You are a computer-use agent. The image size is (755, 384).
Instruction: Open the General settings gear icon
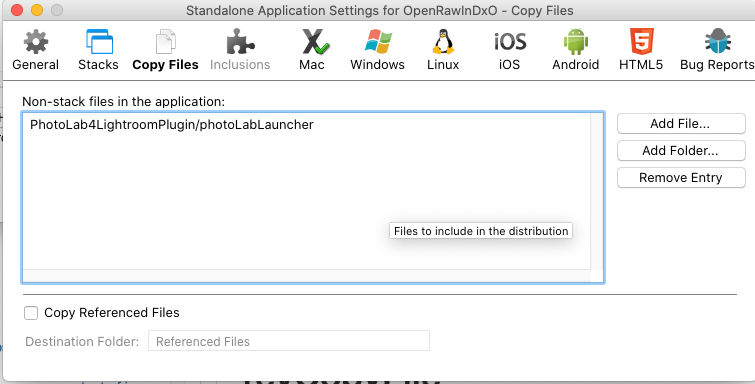click(x=36, y=41)
